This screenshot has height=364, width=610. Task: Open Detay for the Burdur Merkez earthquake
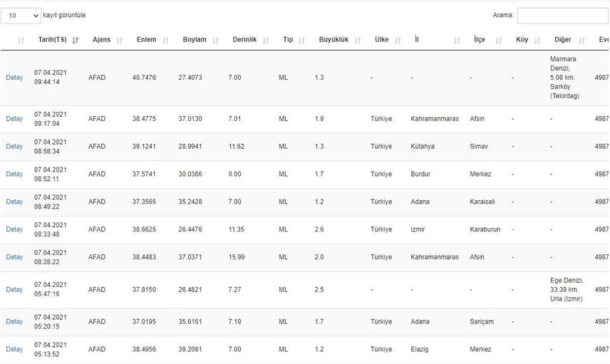click(x=14, y=174)
